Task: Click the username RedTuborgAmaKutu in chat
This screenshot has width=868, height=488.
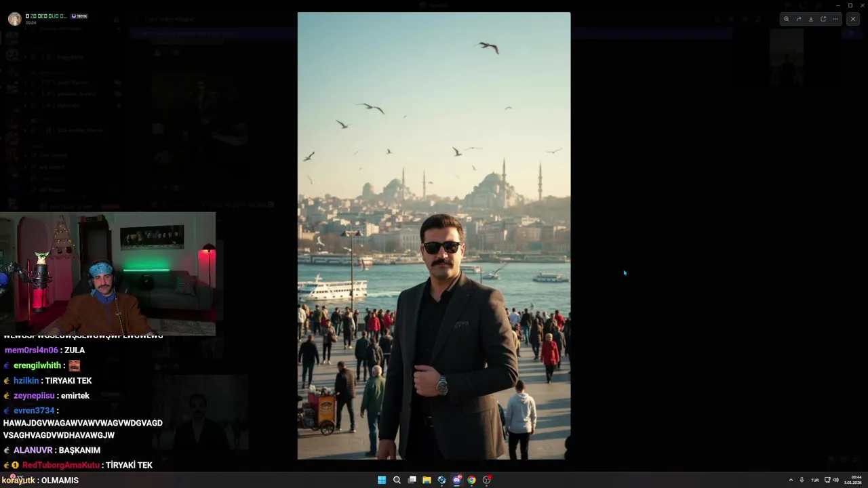Action: [x=61, y=465]
